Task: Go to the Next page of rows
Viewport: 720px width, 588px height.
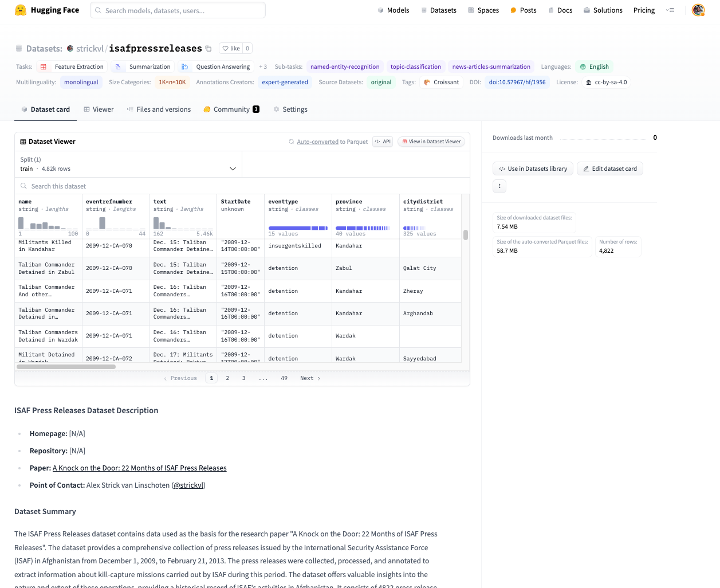Action: (x=310, y=378)
